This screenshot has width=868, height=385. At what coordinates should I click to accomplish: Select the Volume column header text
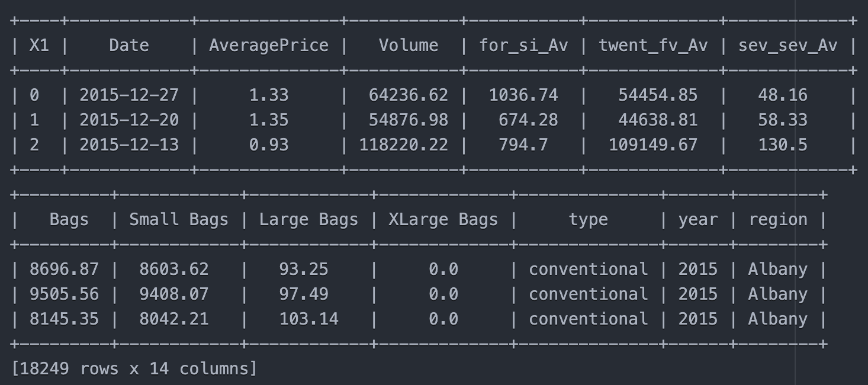pos(409,46)
